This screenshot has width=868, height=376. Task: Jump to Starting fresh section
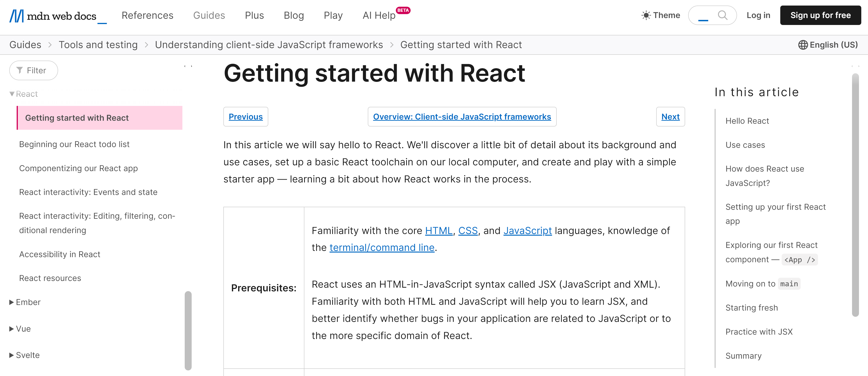point(751,308)
